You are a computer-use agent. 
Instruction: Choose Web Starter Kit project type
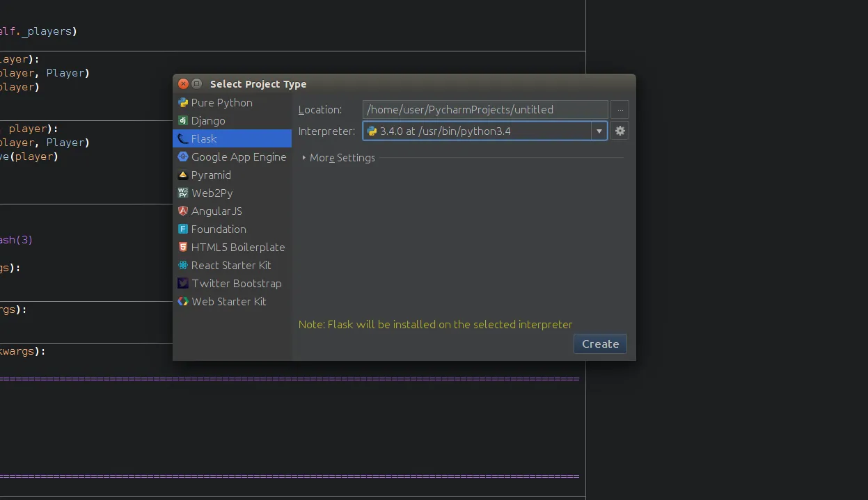pyautogui.click(x=232, y=301)
